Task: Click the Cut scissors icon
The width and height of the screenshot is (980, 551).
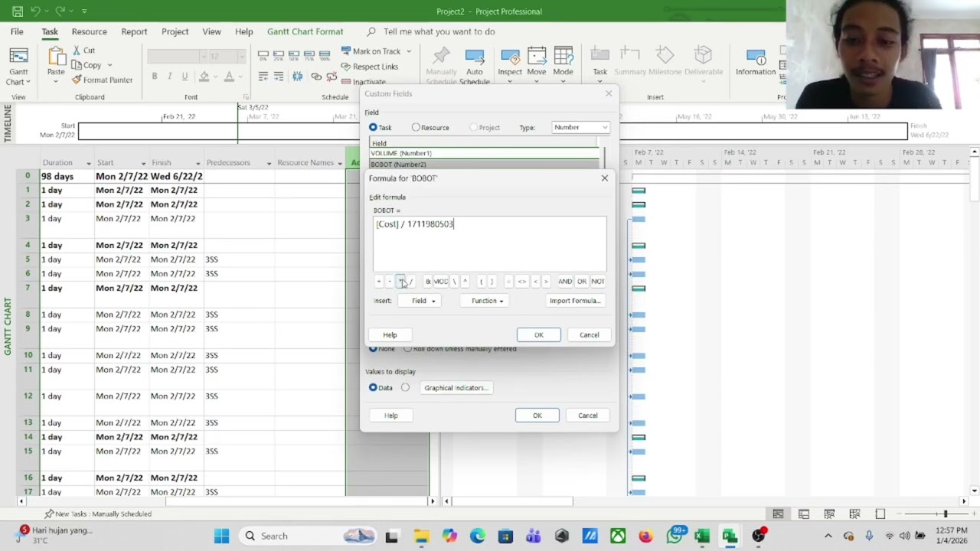Action: point(77,51)
